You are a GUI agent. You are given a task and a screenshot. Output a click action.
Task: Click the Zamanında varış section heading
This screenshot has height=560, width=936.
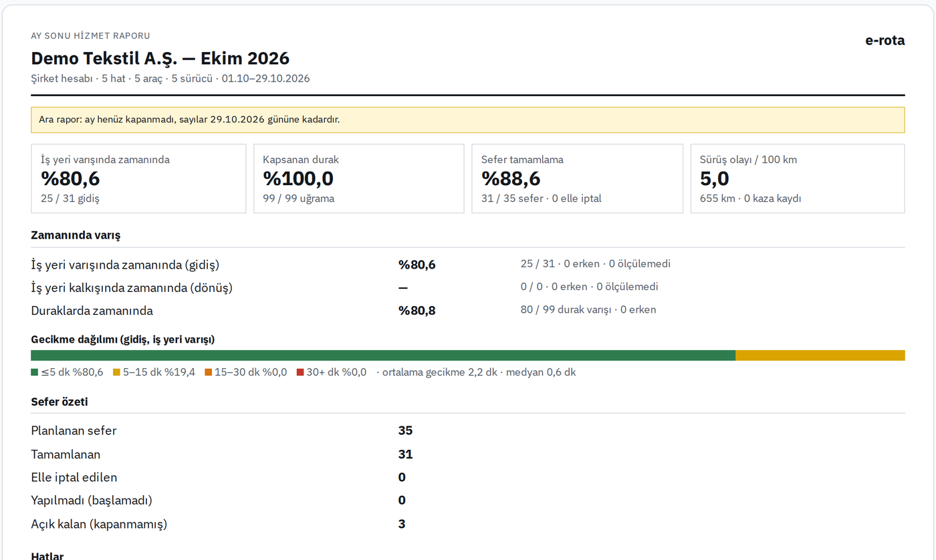[76, 235]
